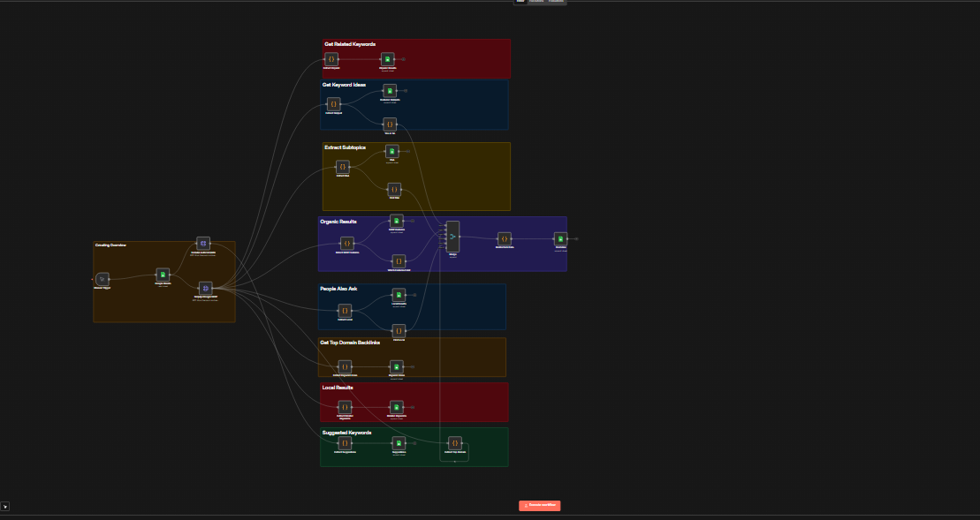980x520 pixels.
Task: Click the output plus handle of Get Related Keywords sheet node
Action: point(404,59)
